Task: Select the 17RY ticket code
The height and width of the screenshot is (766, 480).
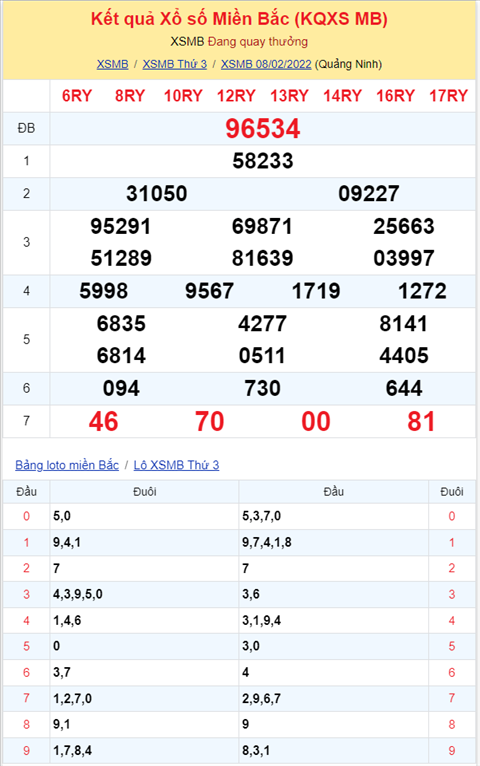Action: point(449,96)
